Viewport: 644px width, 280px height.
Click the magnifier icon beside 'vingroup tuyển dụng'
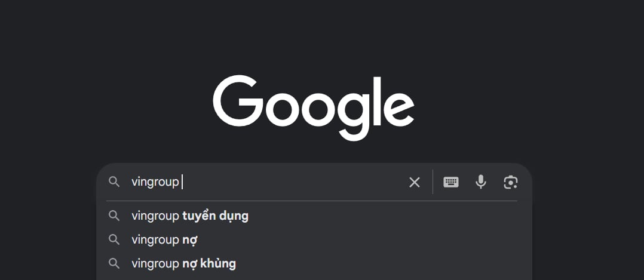114,216
